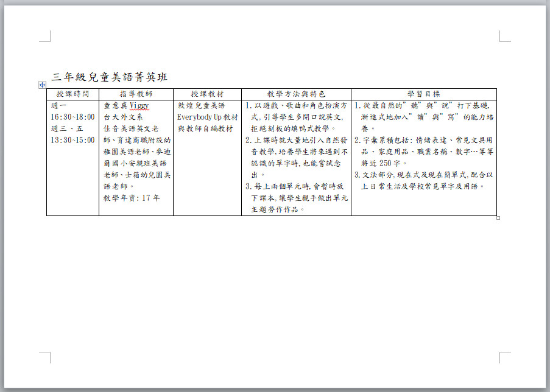The width and height of the screenshot is (550, 392).
Task: Place cursor in 教學方法與特色 header
Action: [296, 94]
